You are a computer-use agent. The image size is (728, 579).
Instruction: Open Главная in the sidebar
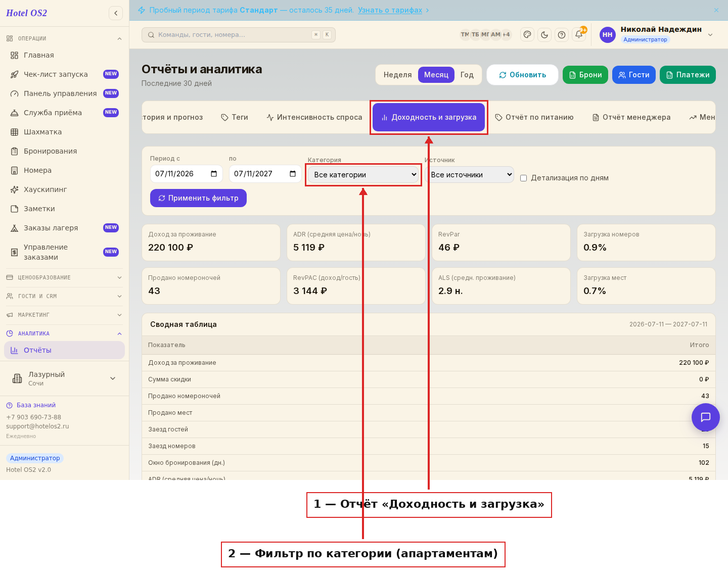point(65,55)
